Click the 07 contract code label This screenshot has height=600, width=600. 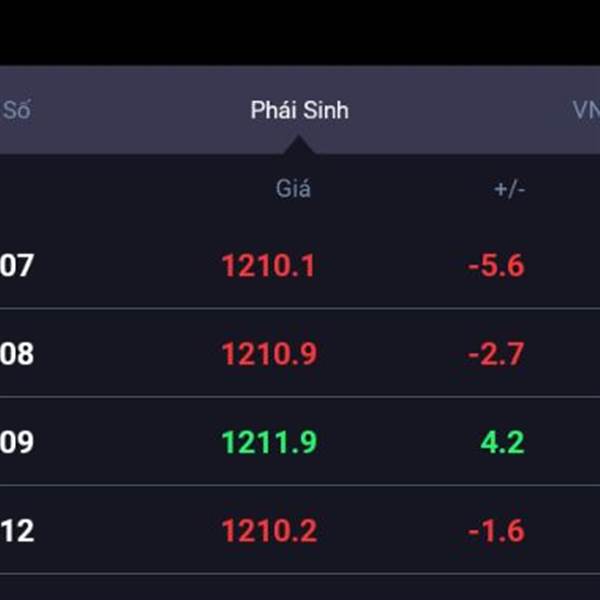point(17,265)
